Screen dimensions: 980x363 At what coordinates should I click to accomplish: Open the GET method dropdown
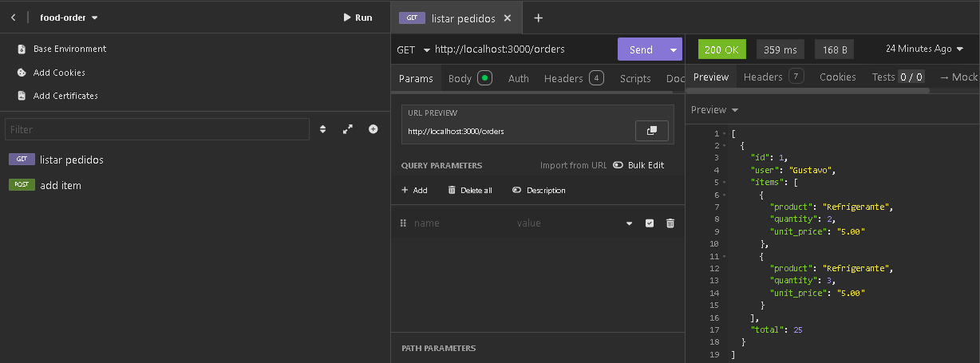tap(413, 49)
